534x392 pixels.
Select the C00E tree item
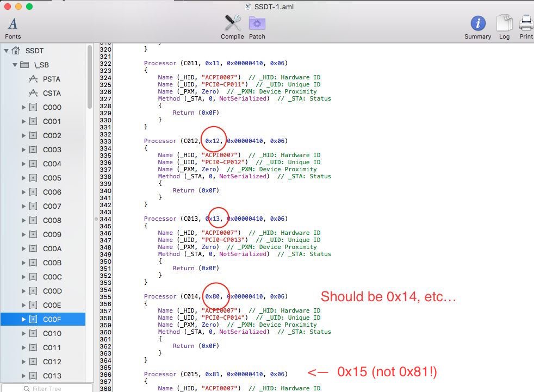(43, 305)
